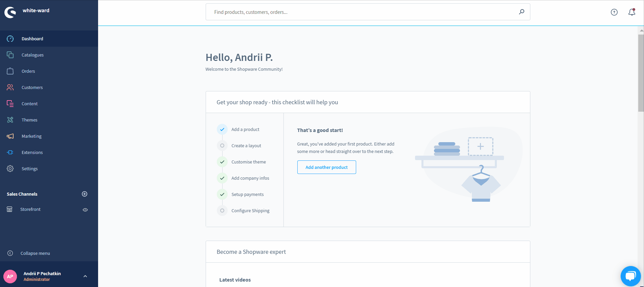Image resolution: width=644 pixels, height=287 pixels.
Task: Click the Shopware logo icon
Action: [10, 13]
